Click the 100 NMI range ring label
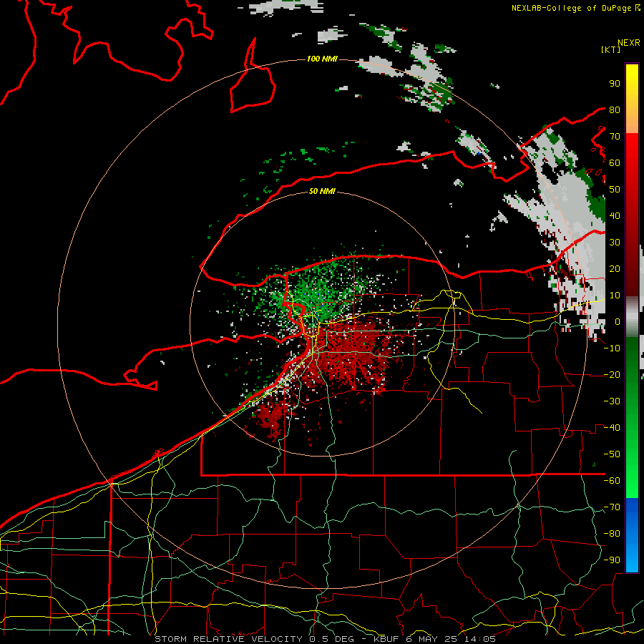Screen dimensions: 644x644 coord(322,59)
